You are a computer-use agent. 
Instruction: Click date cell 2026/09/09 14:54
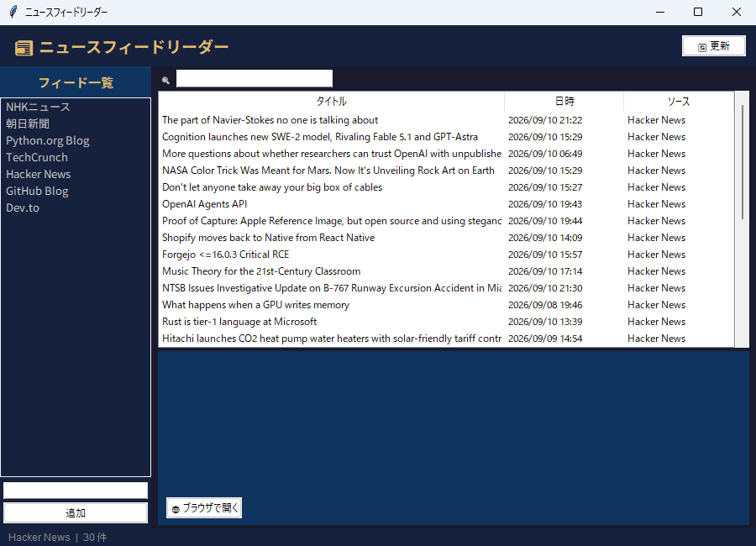coord(545,339)
